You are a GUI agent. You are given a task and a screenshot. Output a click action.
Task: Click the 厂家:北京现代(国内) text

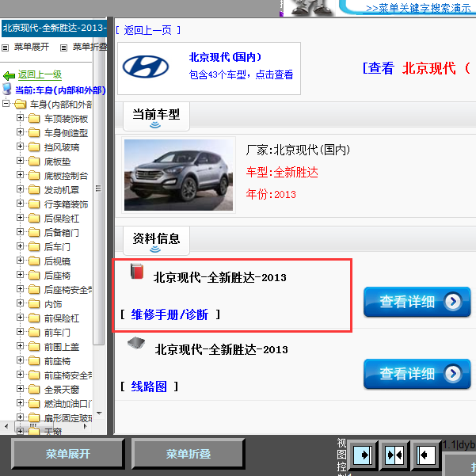pyautogui.click(x=298, y=150)
